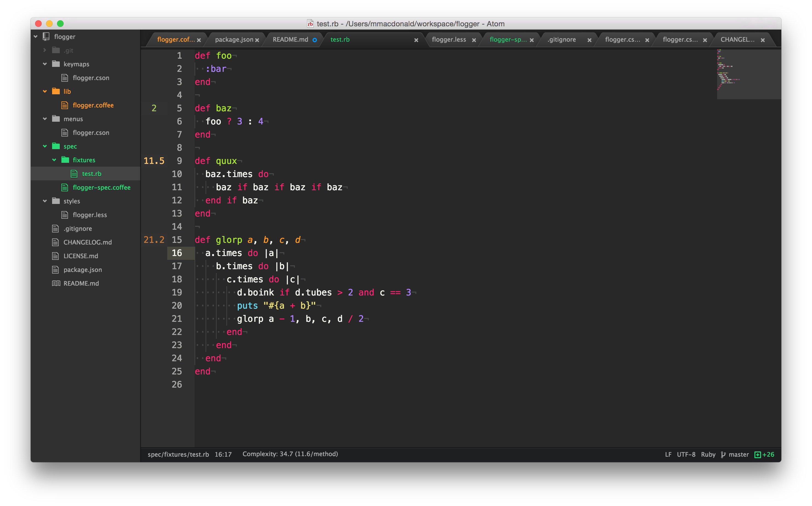Collapse the flogger project root chevron

point(35,36)
